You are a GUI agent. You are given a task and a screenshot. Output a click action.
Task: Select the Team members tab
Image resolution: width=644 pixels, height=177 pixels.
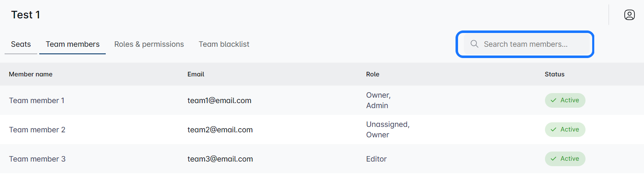tap(73, 44)
